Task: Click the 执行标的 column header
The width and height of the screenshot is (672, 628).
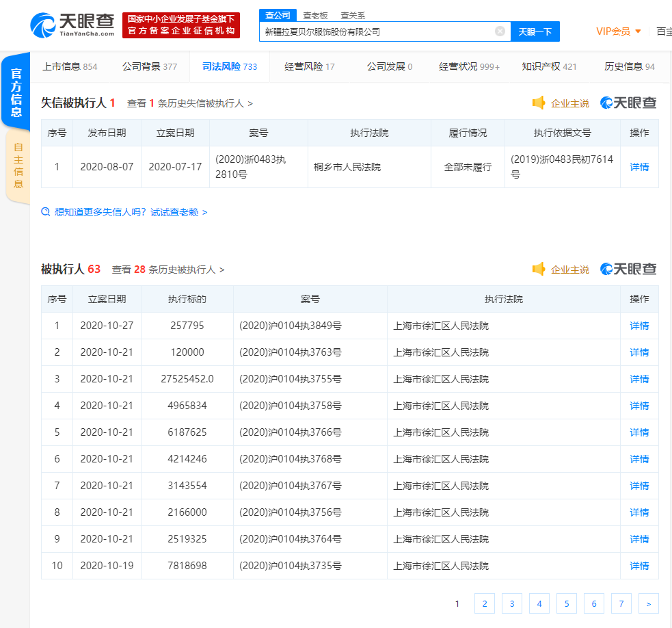Action: click(x=187, y=299)
